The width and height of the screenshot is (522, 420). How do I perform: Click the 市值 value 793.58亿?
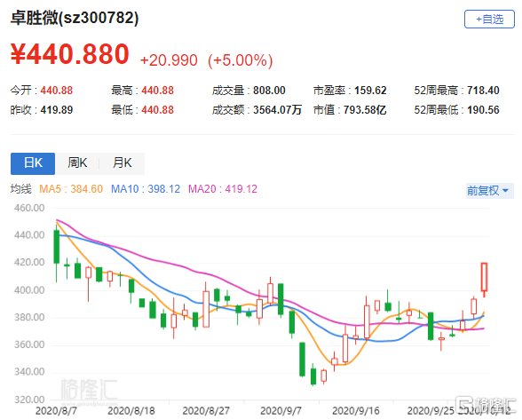coord(365,110)
